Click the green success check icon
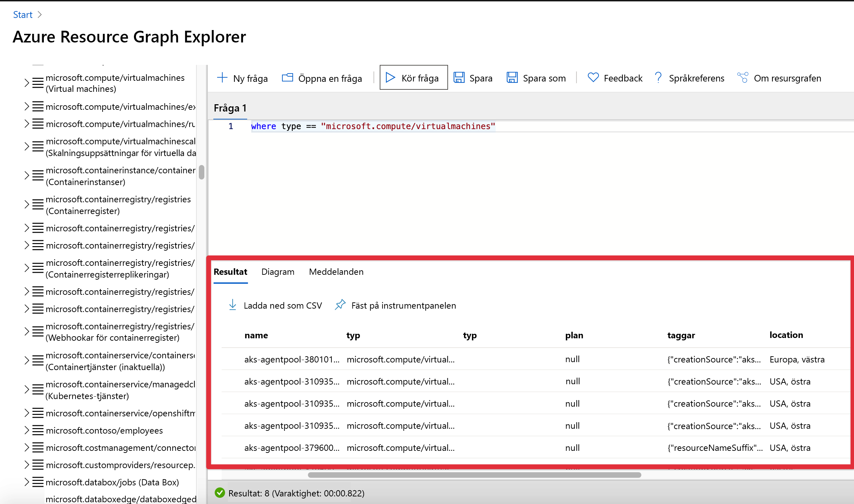Viewport: 854px width, 504px height. [x=220, y=493]
